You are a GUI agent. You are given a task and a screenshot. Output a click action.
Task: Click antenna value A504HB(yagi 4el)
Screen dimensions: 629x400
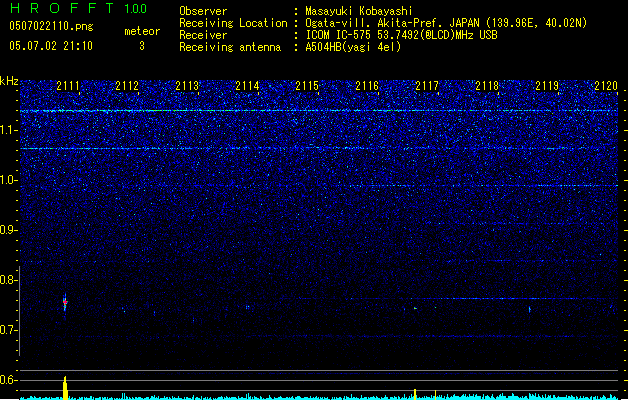353,47
